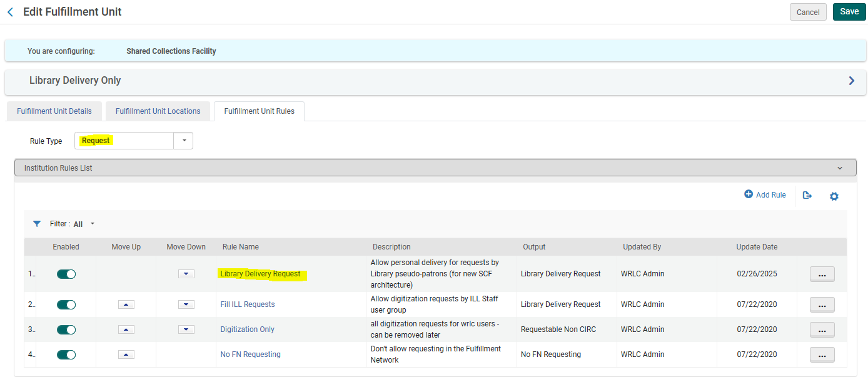
Task: Click the back arrow next to Edit Fulfillment Unit
Action: coord(9,11)
